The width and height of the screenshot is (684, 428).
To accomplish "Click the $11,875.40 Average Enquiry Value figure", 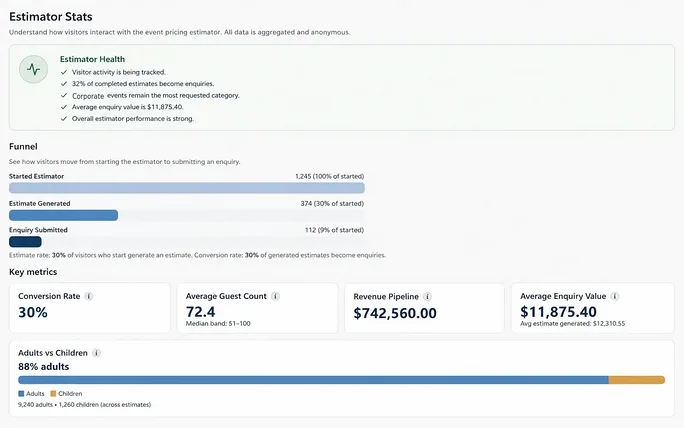I will pos(558,312).
